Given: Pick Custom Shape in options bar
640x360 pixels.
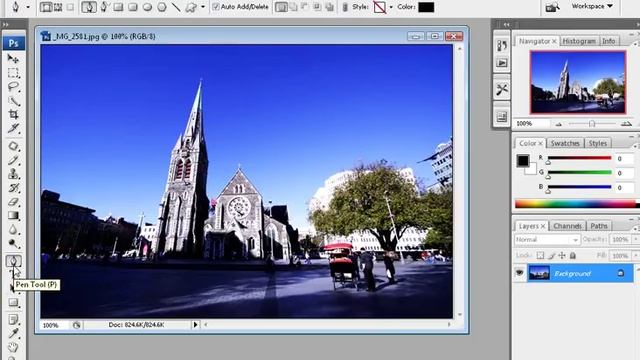Looking at the screenshot, I should point(191,7).
